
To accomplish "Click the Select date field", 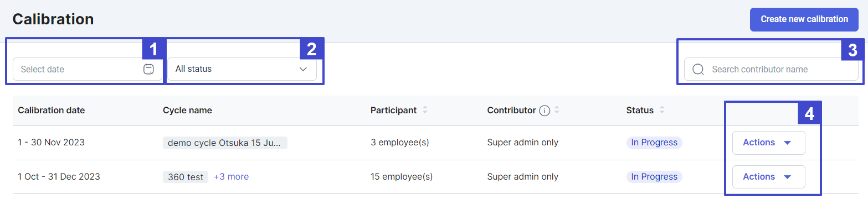I will coord(88,69).
